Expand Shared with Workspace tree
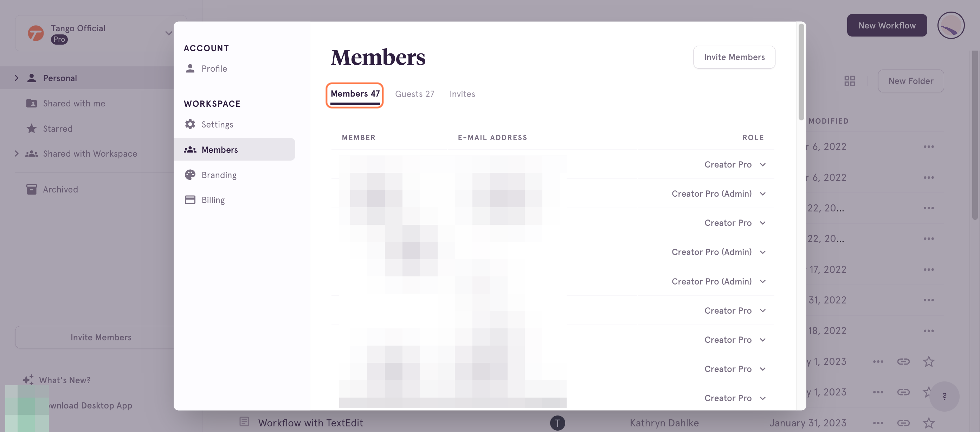Viewport: 980px width, 432px height. coord(17,153)
